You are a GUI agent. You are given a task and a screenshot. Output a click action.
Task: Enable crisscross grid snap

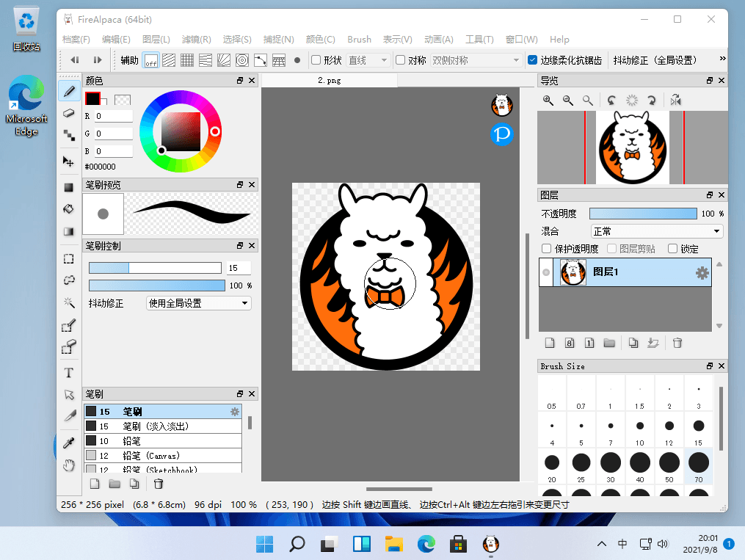pyautogui.click(x=187, y=60)
